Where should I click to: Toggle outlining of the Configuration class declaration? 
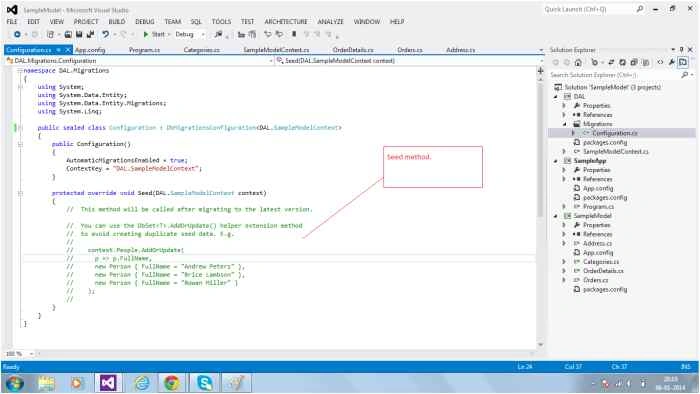coord(20,128)
